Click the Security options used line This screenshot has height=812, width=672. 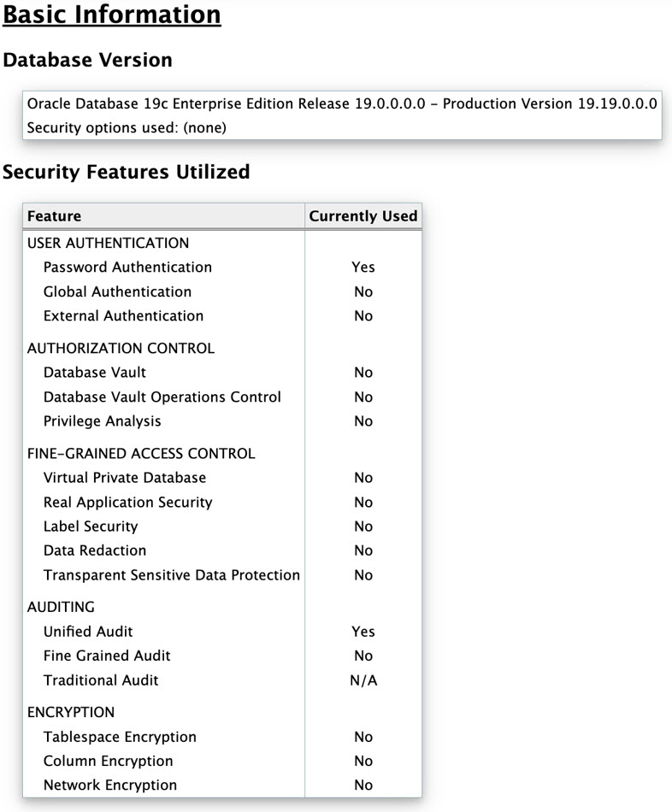[127, 128]
